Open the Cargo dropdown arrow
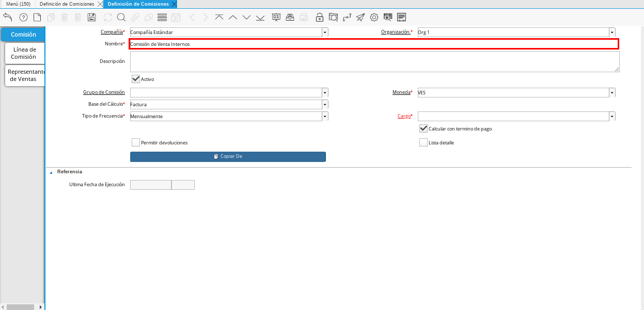Image resolution: width=644 pixels, height=310 pixels. 612,116
